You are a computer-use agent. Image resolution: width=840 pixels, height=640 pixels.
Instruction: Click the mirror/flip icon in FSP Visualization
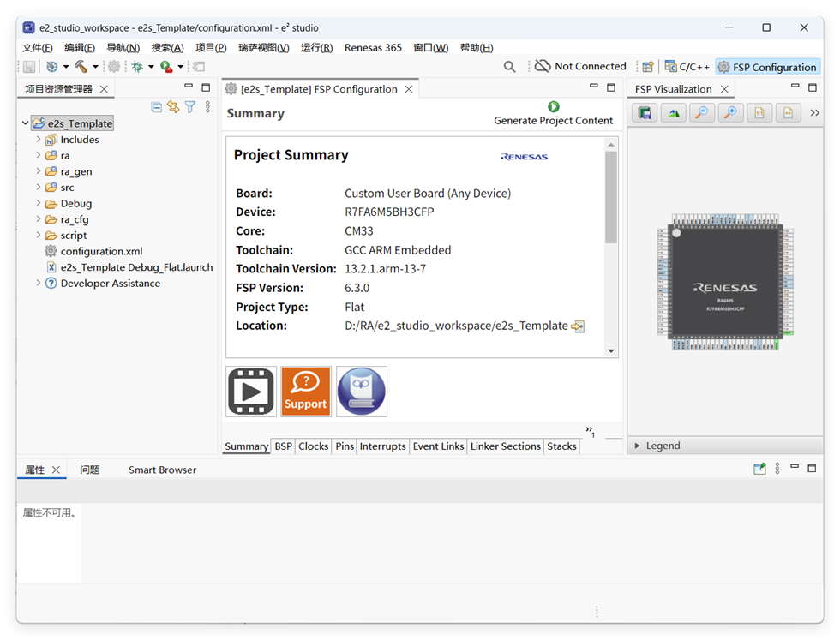pos(674,112)
